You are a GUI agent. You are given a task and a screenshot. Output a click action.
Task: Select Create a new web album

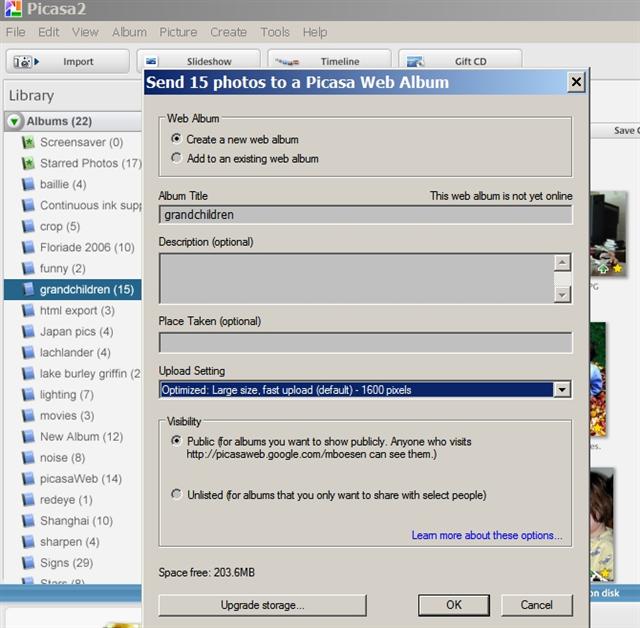176,139
